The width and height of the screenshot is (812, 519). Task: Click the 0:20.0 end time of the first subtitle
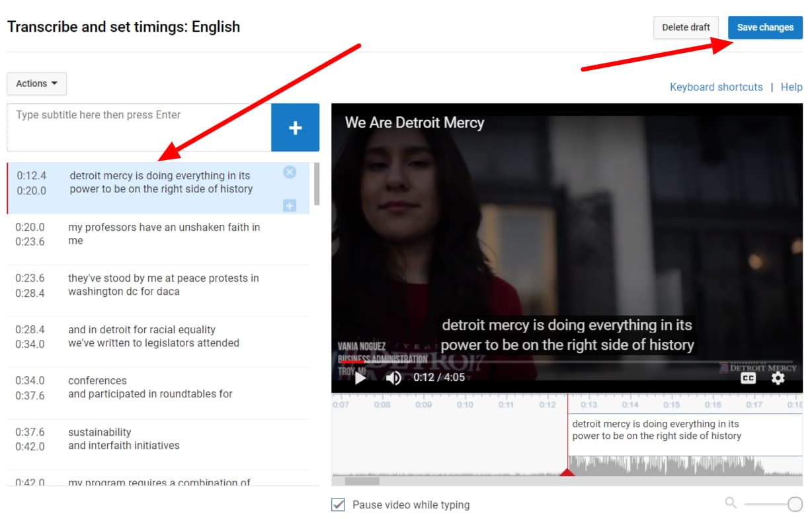click(x=32, y=191)
